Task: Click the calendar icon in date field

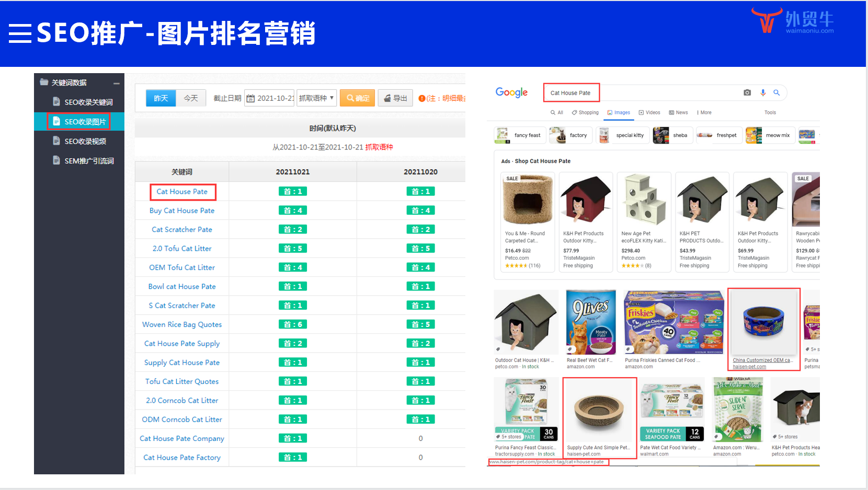Action: pos(250,98)
